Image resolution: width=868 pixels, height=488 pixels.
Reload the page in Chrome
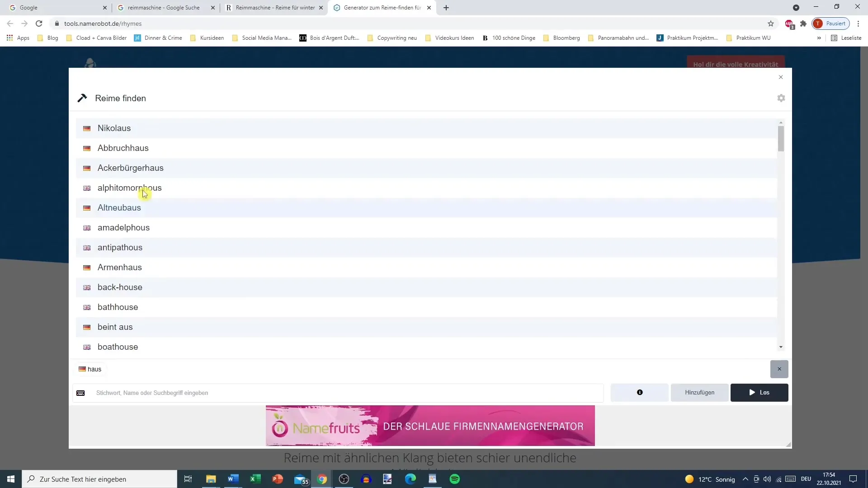pos(39,23)
